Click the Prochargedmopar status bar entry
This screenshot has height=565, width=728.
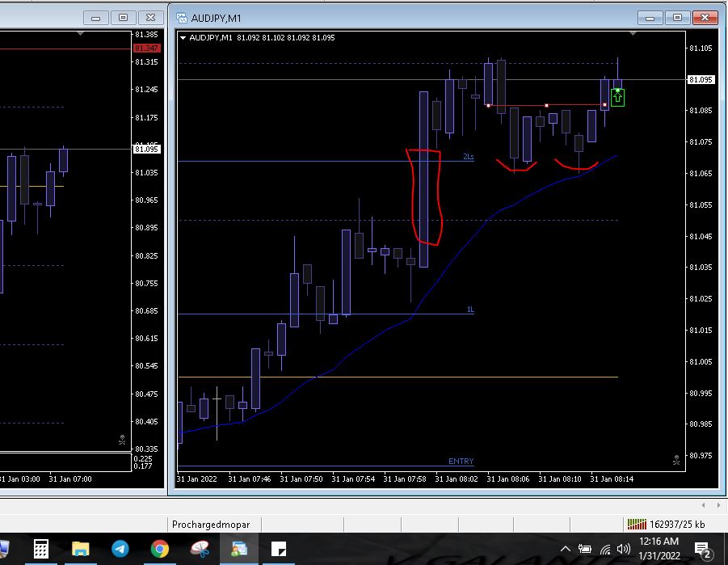(211, 524)
